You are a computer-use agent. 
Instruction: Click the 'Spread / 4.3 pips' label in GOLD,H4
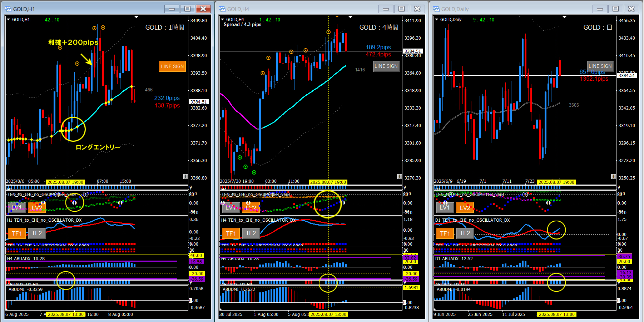242,25
